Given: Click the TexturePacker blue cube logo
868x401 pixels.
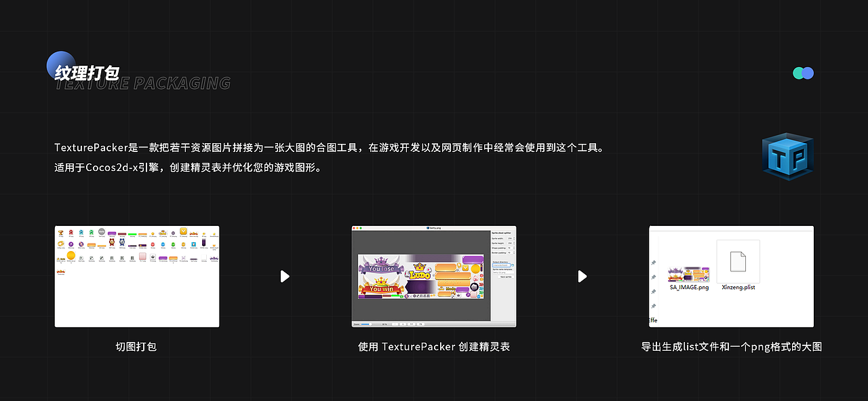Looking at the screenshot, I should tap(787, 157).
